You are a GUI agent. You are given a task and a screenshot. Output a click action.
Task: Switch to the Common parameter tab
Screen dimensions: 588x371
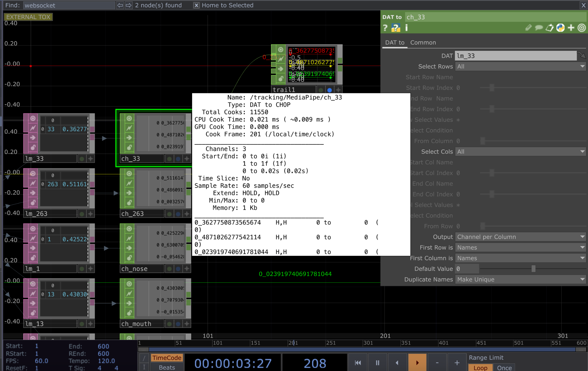(423, 42)
